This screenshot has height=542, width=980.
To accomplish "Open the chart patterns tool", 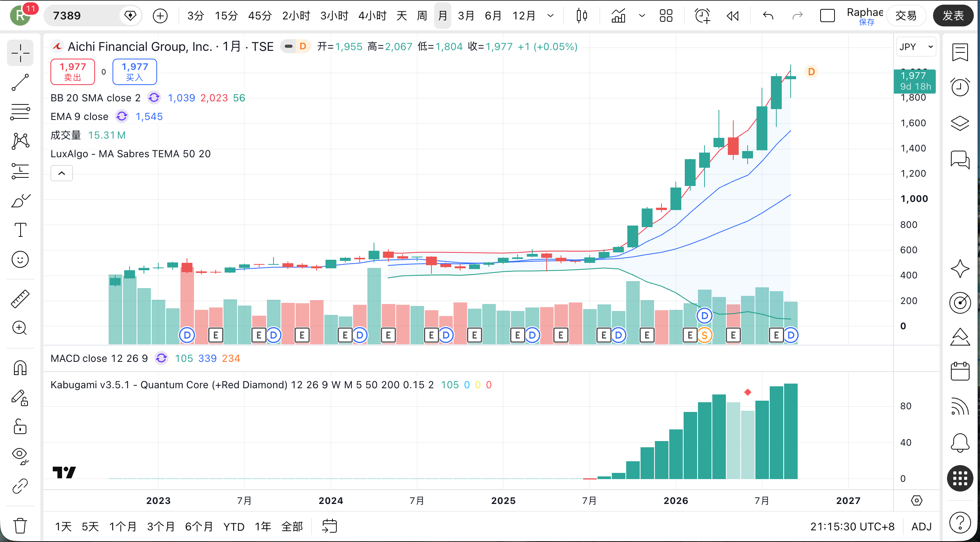I will tap(20, 141).
